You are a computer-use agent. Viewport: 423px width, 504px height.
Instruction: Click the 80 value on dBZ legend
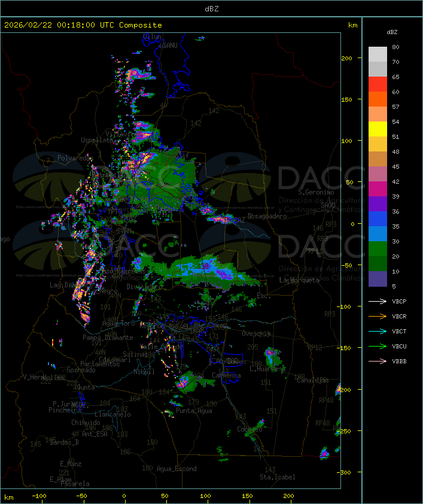pyautogui.click(x=395, y=47)
